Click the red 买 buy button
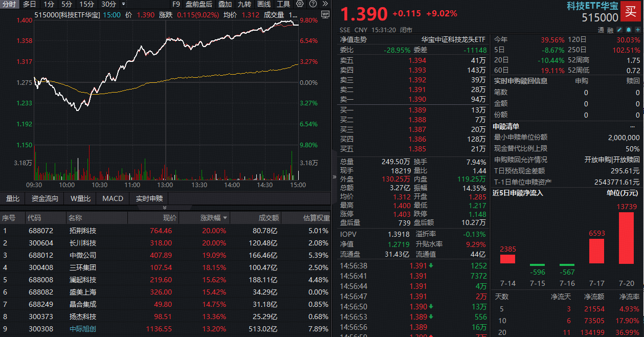Image resolution: width=644 pixels, height=337 pixels. coord(630,11)
